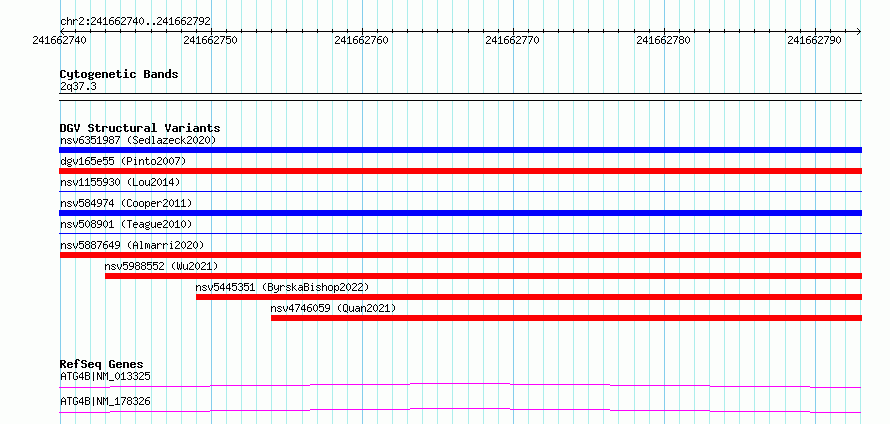890x424 pixels.
Task: Select the red nsv5988552 variant bar
Action: pyautogui.click(x=483, y=276)
